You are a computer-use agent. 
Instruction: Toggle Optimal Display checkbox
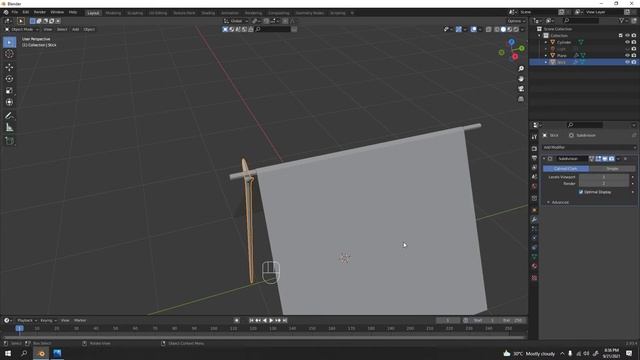click(x=581, y=192)
